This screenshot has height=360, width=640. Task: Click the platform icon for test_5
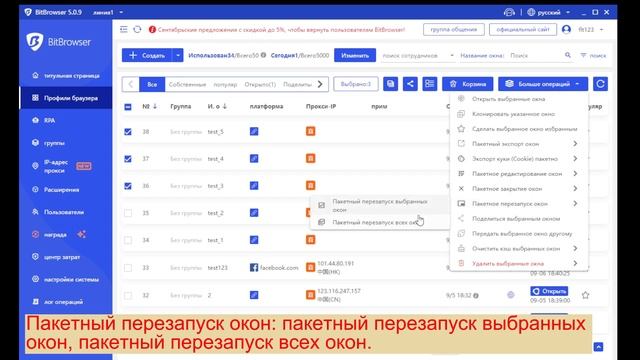click(x=254, y=131)
